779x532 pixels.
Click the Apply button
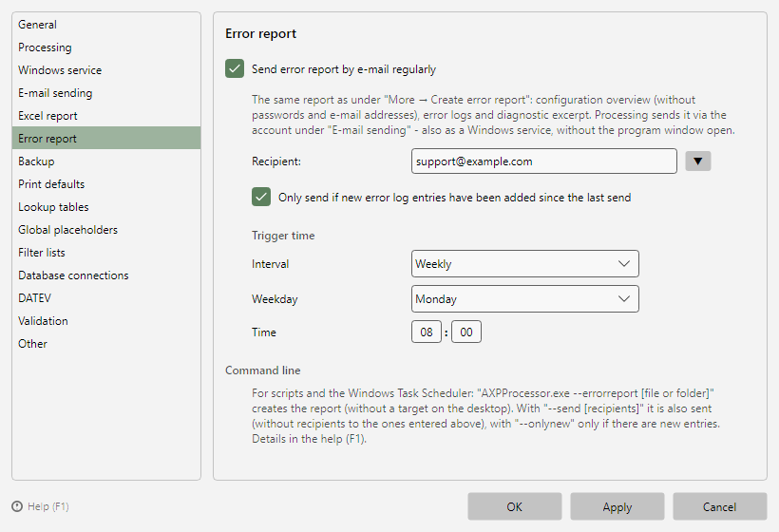pos(617,506)
